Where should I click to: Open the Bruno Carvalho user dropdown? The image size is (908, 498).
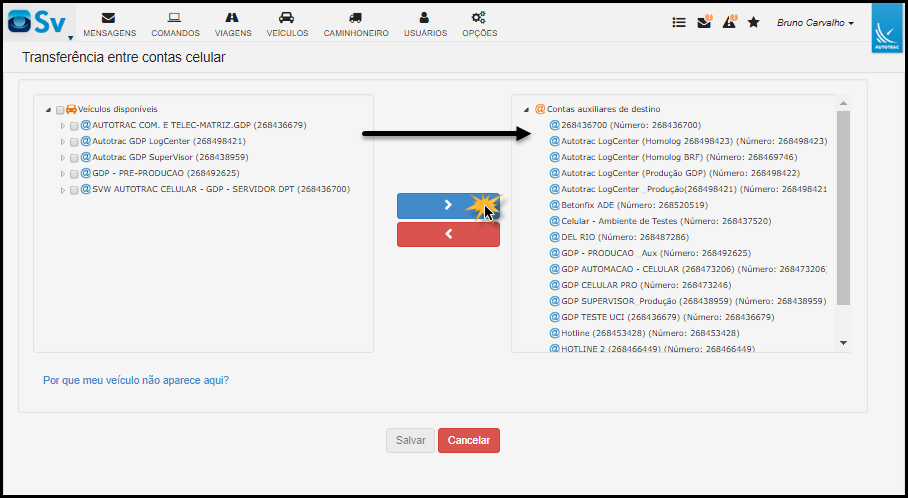click(815, 23)
